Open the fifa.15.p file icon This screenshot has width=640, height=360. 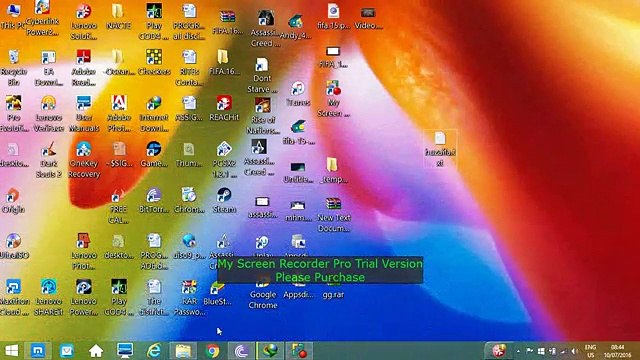pyautogui.click(x=333, y=17)
